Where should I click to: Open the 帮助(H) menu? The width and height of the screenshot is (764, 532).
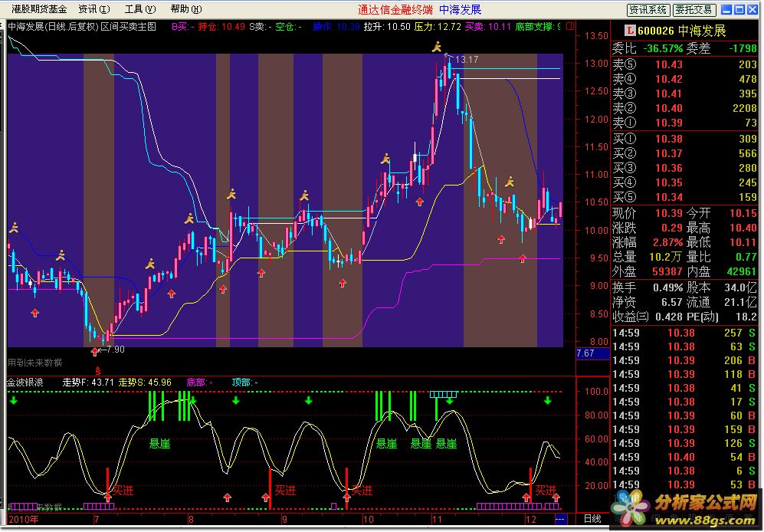point(185,8)
